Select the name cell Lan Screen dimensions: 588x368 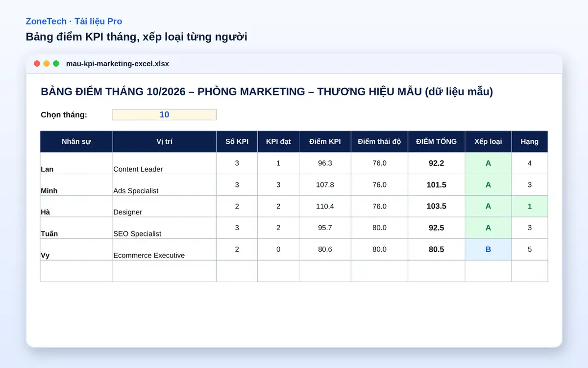tap(76, 163)
